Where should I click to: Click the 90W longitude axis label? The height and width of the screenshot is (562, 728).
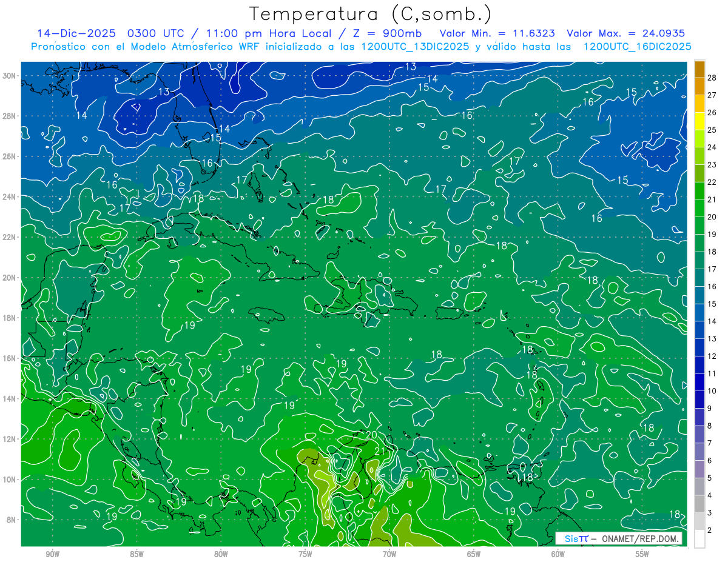52,555
